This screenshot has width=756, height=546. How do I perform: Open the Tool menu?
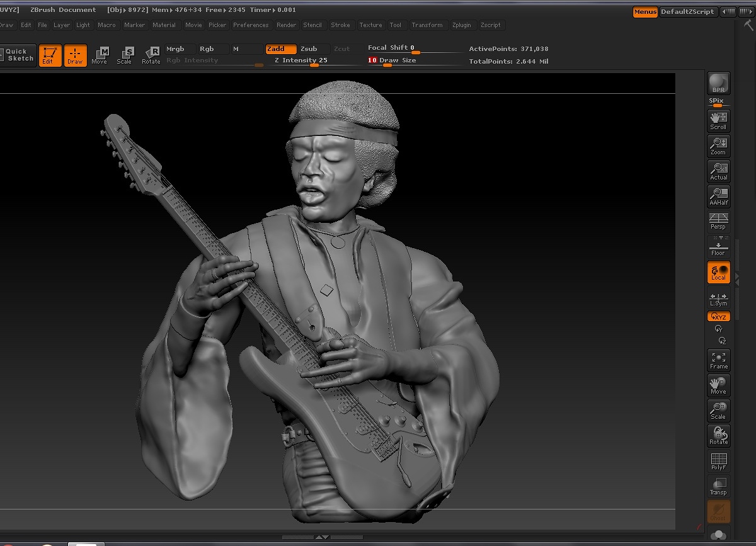click(x=395, y=25)
